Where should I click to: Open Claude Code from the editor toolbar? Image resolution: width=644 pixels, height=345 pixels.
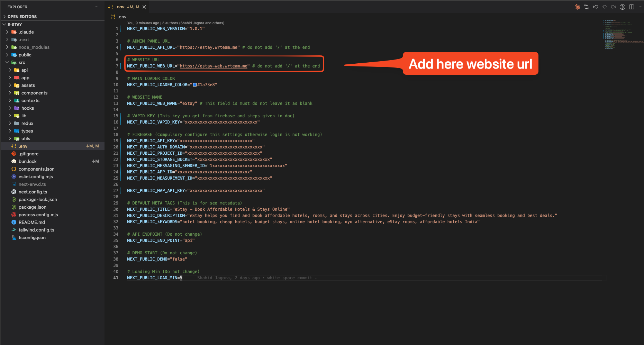click(x=578, y=7)
